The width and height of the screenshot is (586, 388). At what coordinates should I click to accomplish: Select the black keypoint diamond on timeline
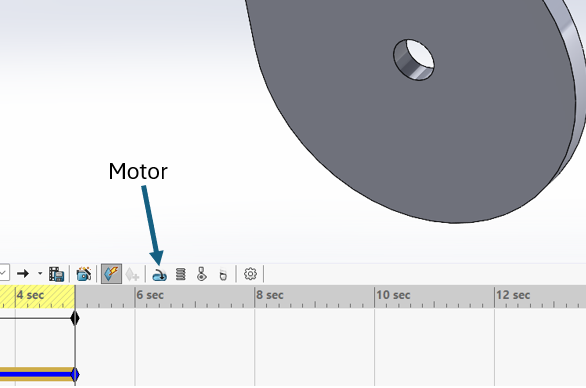(75, 318)
